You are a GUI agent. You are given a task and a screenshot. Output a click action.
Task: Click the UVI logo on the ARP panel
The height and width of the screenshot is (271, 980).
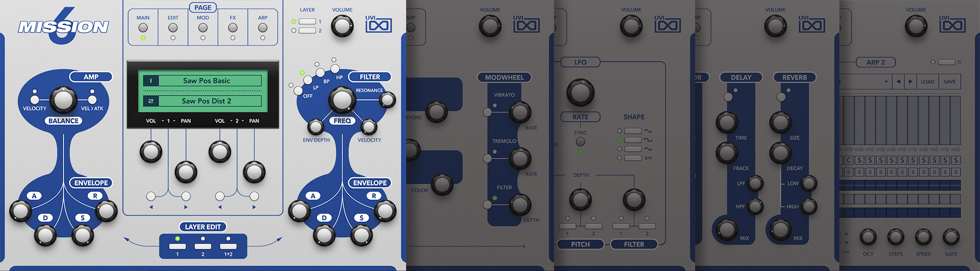click(x=952, y=24)
